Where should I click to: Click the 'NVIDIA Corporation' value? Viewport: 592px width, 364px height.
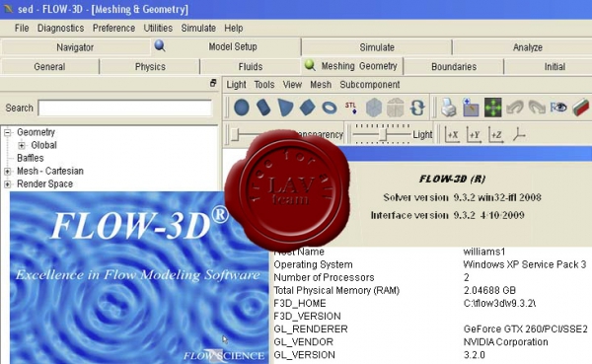505,342
